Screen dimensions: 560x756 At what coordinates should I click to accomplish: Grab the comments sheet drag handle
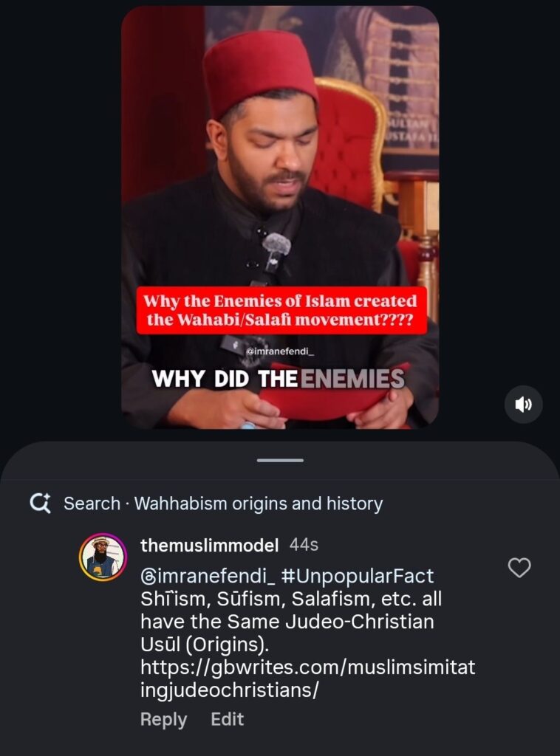280,461
